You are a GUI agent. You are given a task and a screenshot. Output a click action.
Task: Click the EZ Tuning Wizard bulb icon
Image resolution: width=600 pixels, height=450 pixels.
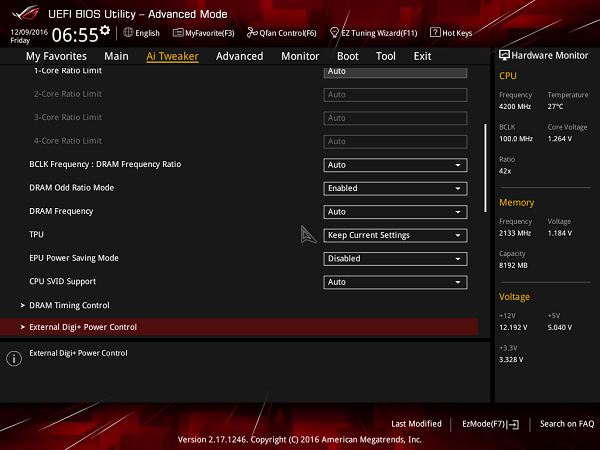[334, 33]
